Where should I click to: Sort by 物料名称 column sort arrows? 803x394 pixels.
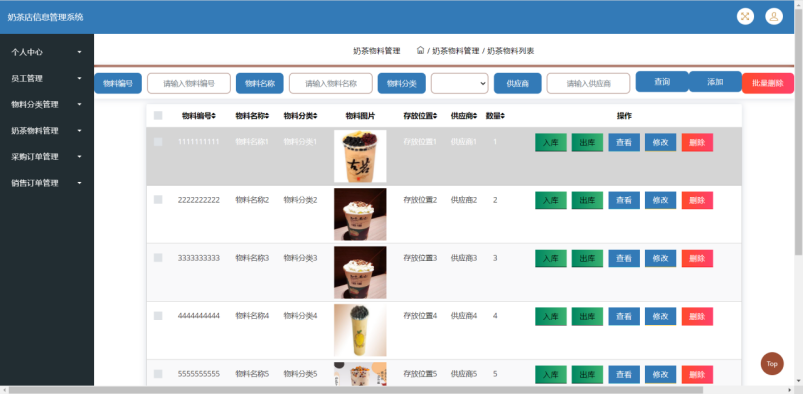[x=267, y=116]
